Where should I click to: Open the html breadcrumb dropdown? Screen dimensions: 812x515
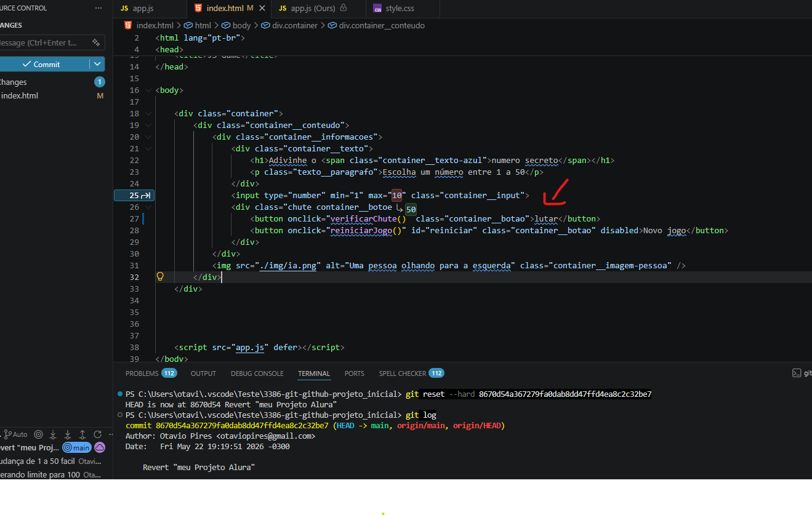tap(198, 25)
